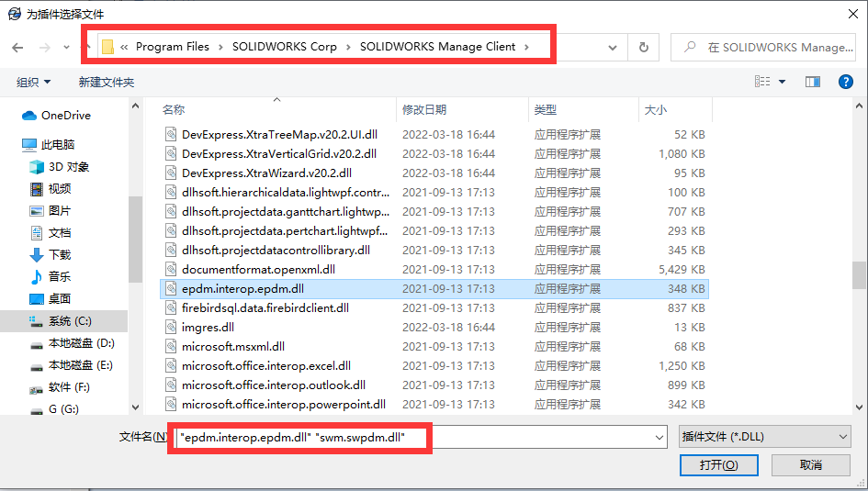Click search box for SOLIDWORKS Manage folder
Screen dimensions: 868x491
pyautogui.click(x=762, y=48)
